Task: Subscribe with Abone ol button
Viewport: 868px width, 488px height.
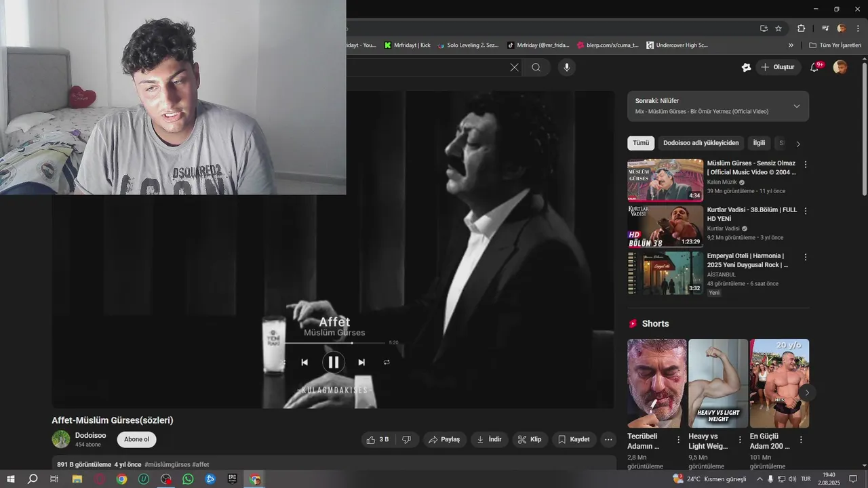Action: 136,439
